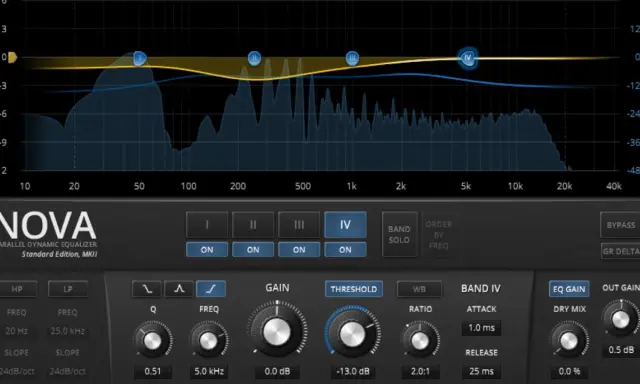
Task: Click the out gain value 0.5 dB
Action: [x=621, y=350]
